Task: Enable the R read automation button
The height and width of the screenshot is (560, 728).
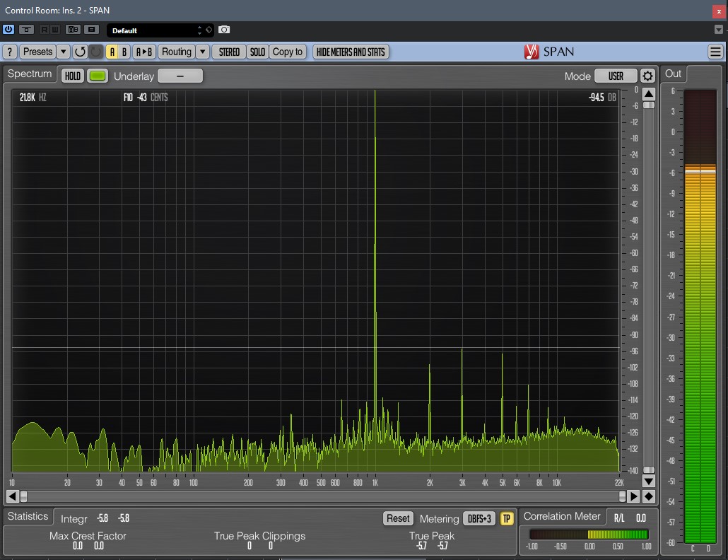Action: [45, 30]
